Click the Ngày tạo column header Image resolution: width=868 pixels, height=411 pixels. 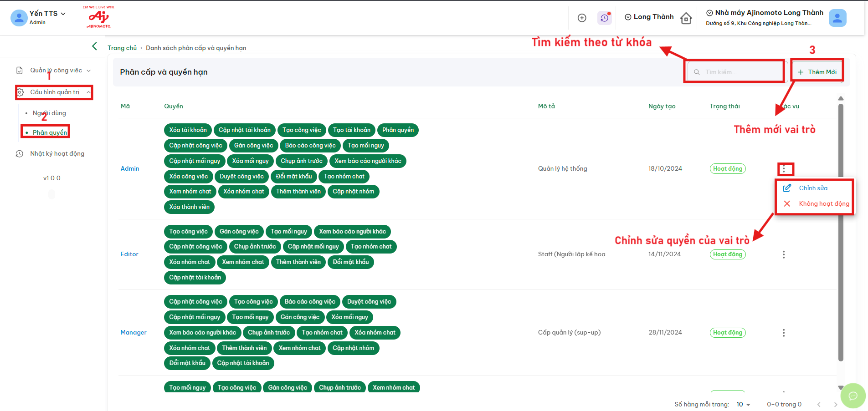(x=662, y=106)
